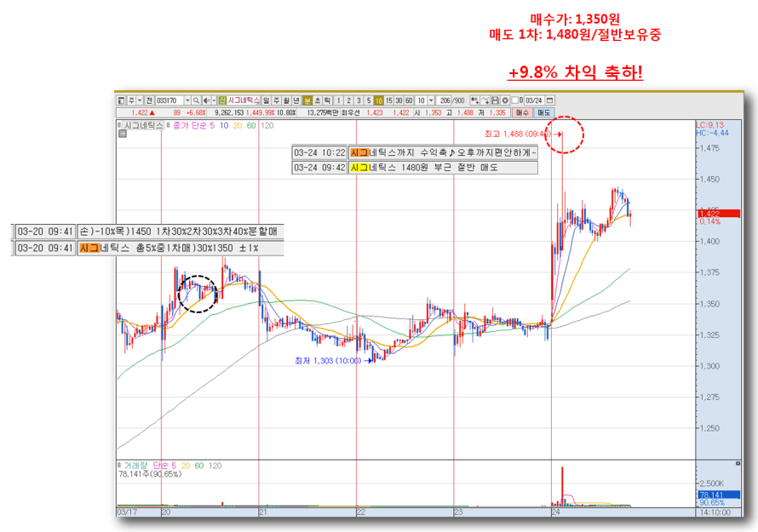Screen dimensions: 758x532
Task: Click the chart window layout icon at toolbar start
Action: click(x=121, y=100)
